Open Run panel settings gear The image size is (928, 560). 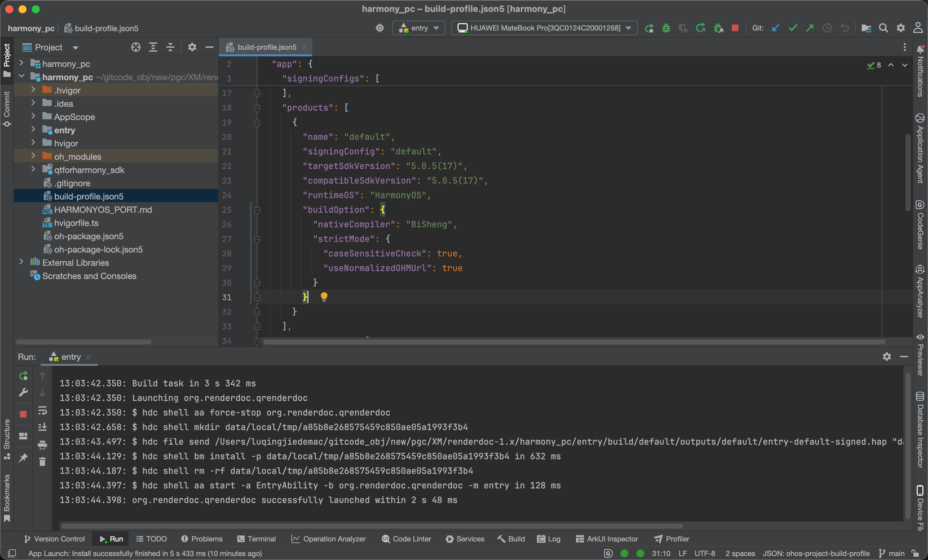pyautogui.click(x=887, y=357)
